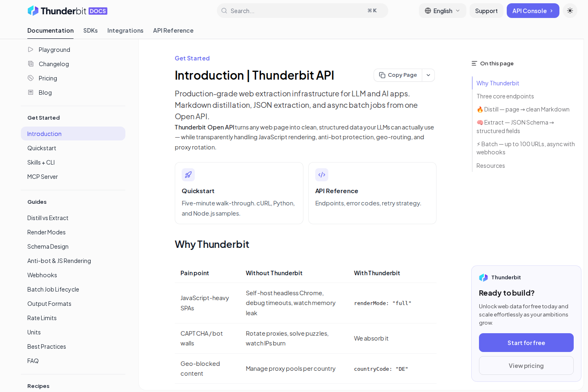The width and height of the screenshot is (588, 392).
Task: Click the Playground play icon
Action: (31, 49)
